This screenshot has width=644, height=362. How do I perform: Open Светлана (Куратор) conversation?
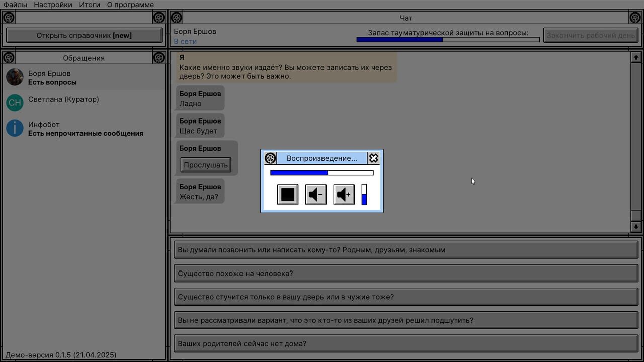(x=63, y=100)
